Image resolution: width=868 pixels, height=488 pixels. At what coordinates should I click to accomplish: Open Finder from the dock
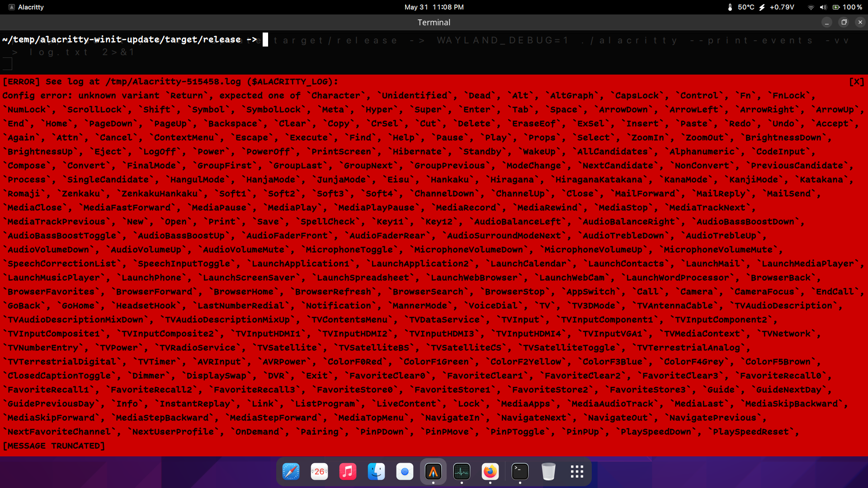tap(376, 471)
